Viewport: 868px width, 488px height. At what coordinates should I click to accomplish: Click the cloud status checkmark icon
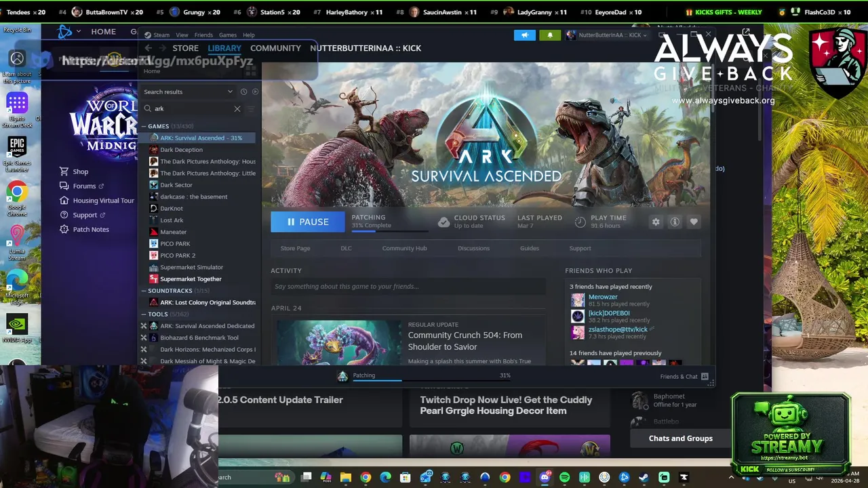443,222
